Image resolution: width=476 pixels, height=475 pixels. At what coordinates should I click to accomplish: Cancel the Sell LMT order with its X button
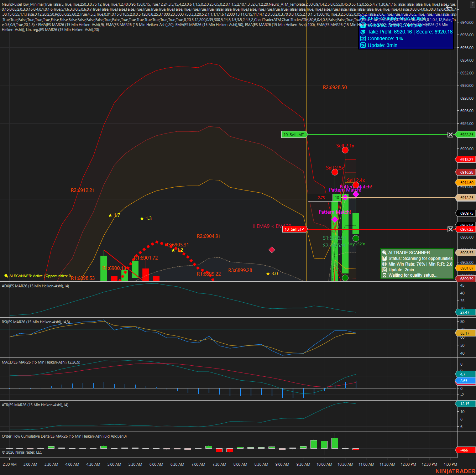(450, 135)
